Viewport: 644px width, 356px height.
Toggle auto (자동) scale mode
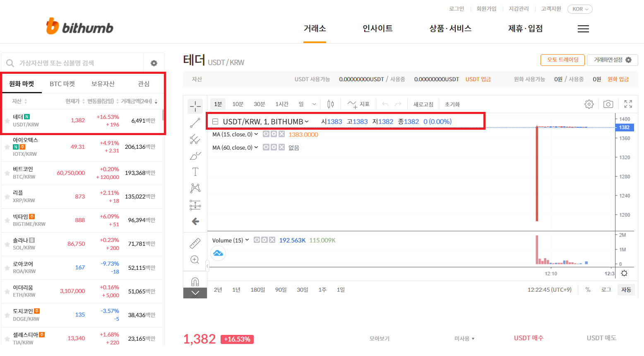(626, 290)
